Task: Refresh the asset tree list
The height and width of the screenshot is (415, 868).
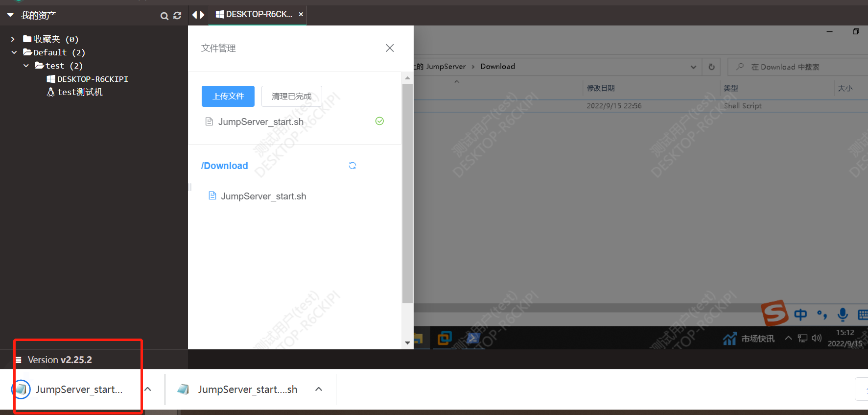Action: tap(177, 16)
